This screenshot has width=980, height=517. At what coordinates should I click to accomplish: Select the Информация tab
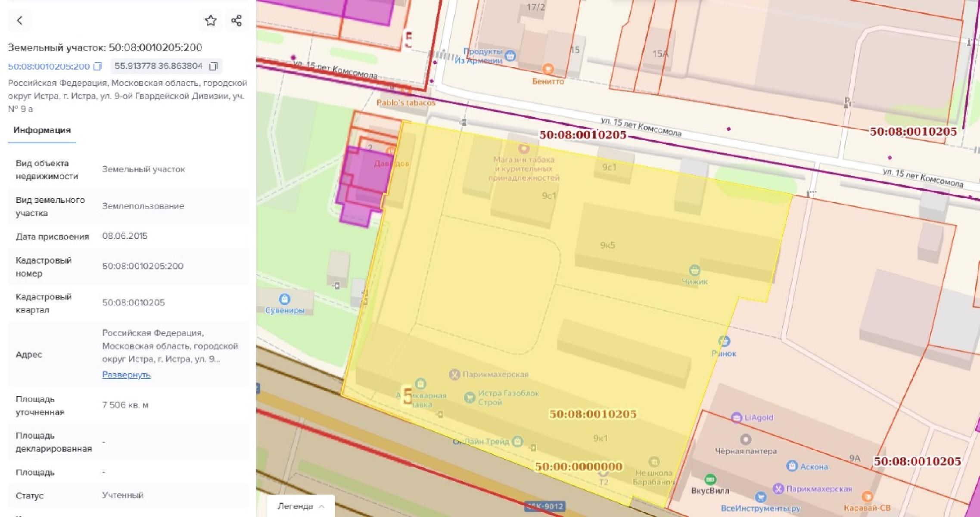pyautogui.click(x=42, y=130)
